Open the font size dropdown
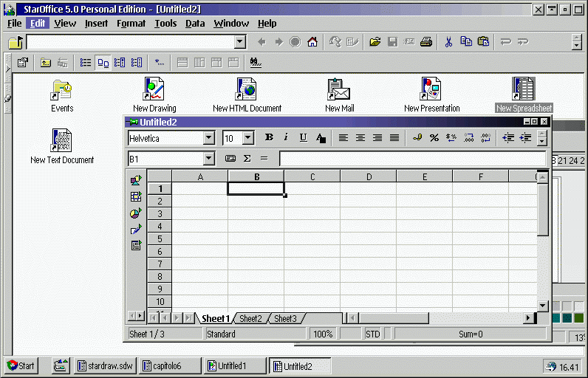This screenshot has height=378, width=588. [247, 138]
